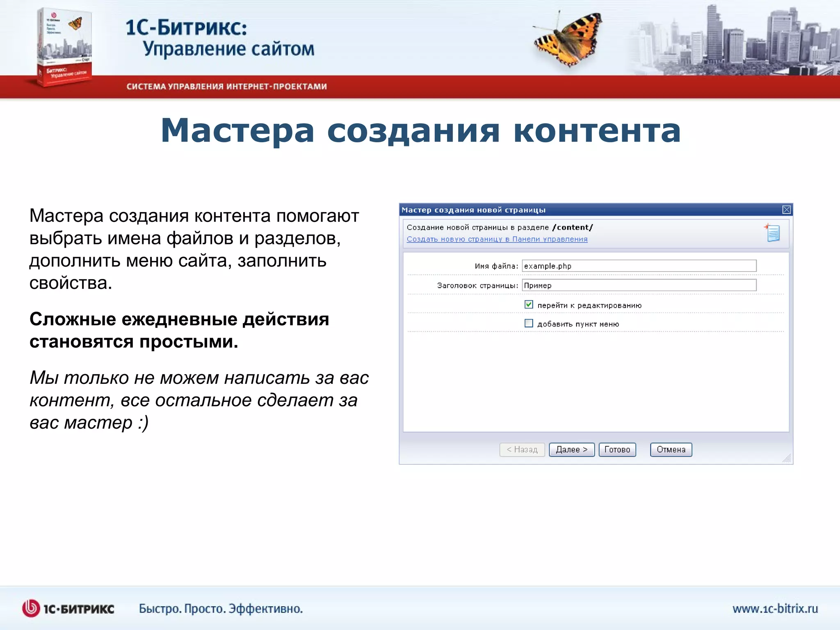This screenshot has width=840, height=630.
Task: Click 'Сложные ежедневные действия' bold paragraph
Action: coord(179,330)
